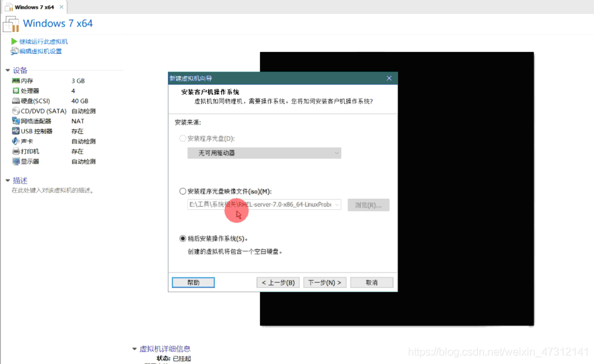Select the CD/DVD (SATA) device icon
Viewport: 594px width, 364px height.
tap(15, 111)
